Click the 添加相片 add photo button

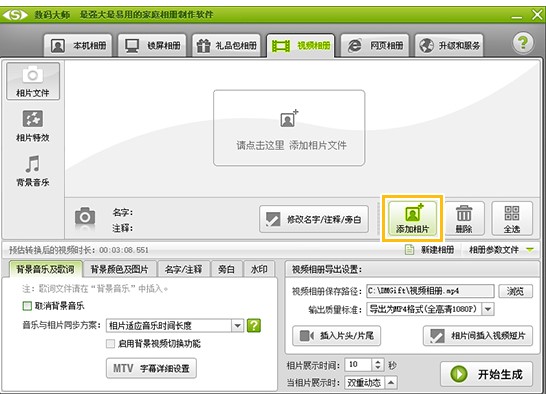412,218
